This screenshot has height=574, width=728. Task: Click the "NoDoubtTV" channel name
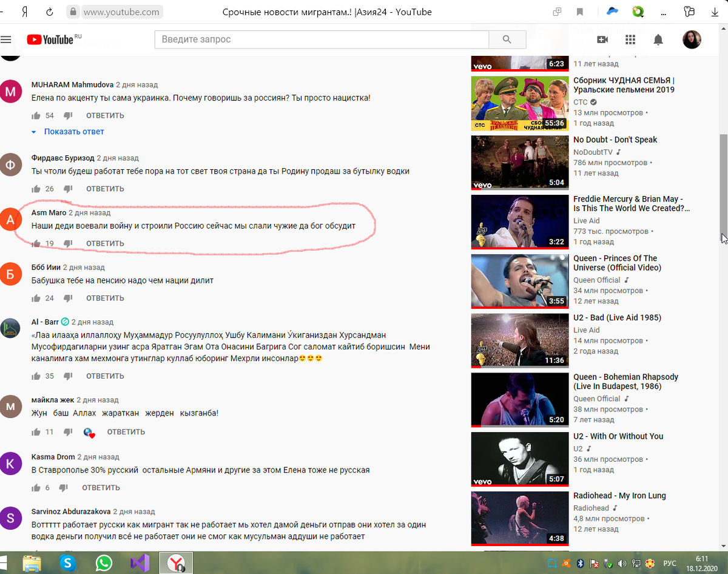click(x=593, y=152)
